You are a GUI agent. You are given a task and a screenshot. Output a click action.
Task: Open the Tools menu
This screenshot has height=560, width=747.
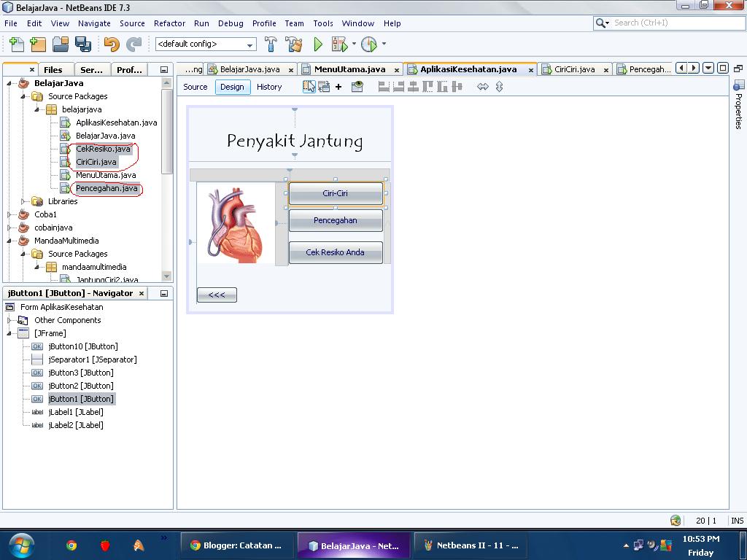coord(323,23)
